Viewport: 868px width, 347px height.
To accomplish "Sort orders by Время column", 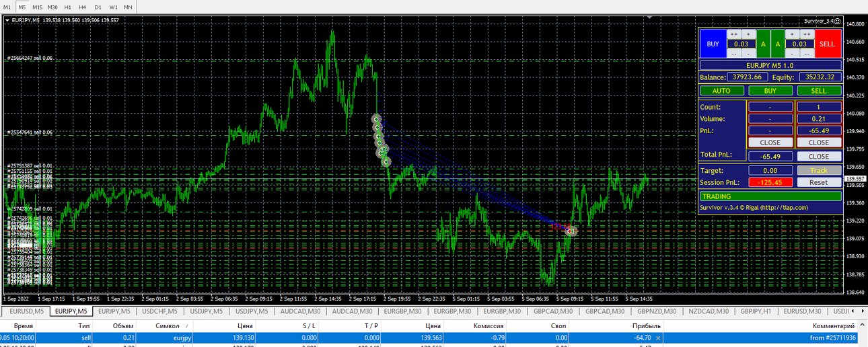I will click(17, 325).
